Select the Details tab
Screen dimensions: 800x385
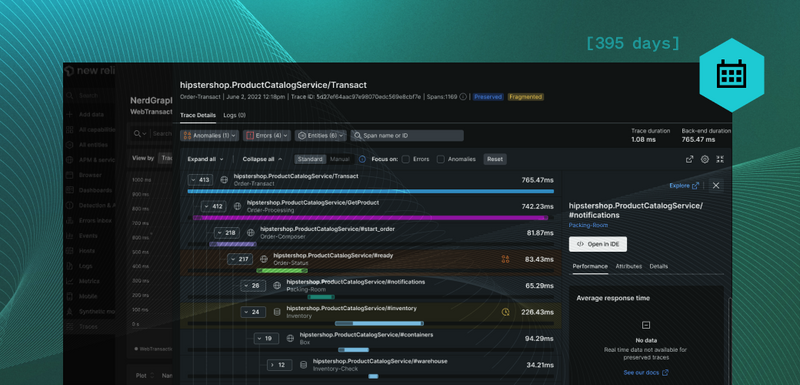(659, 266)
